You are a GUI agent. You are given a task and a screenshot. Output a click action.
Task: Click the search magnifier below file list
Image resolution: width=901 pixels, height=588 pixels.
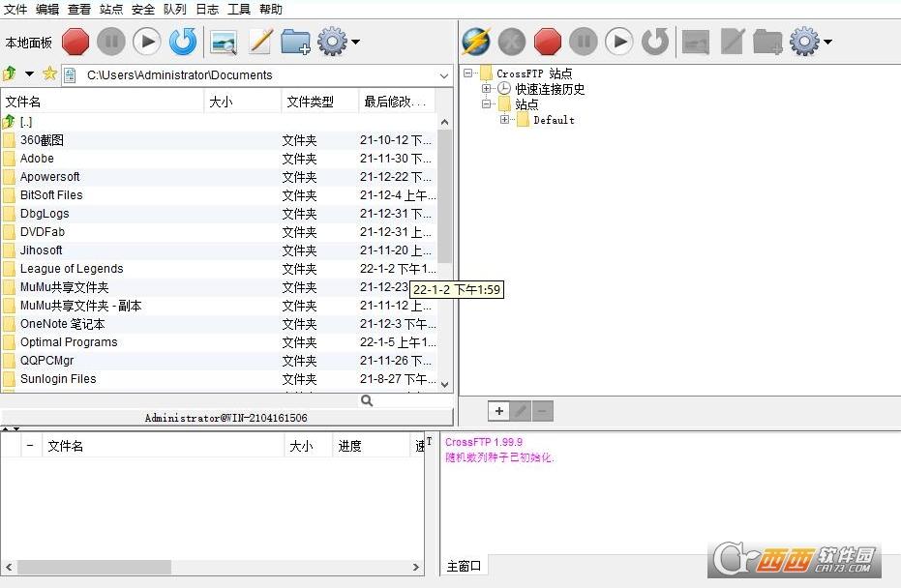click(366, 399)
